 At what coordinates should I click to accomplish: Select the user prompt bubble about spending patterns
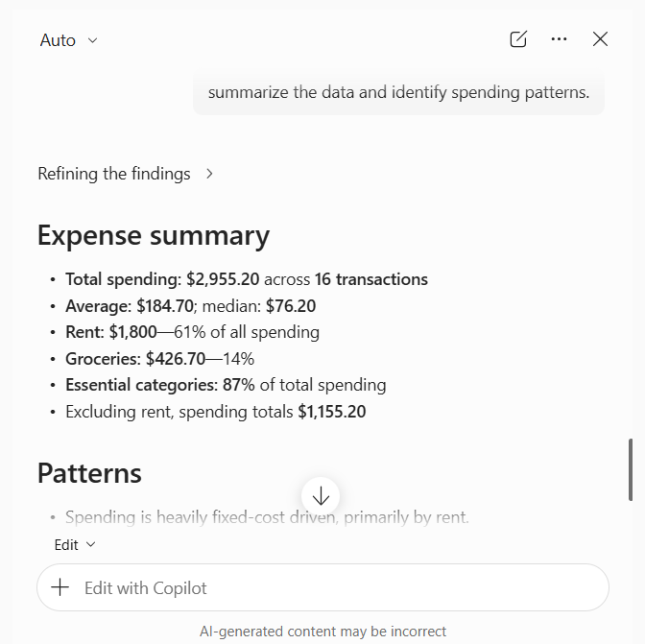coord(398,92)
